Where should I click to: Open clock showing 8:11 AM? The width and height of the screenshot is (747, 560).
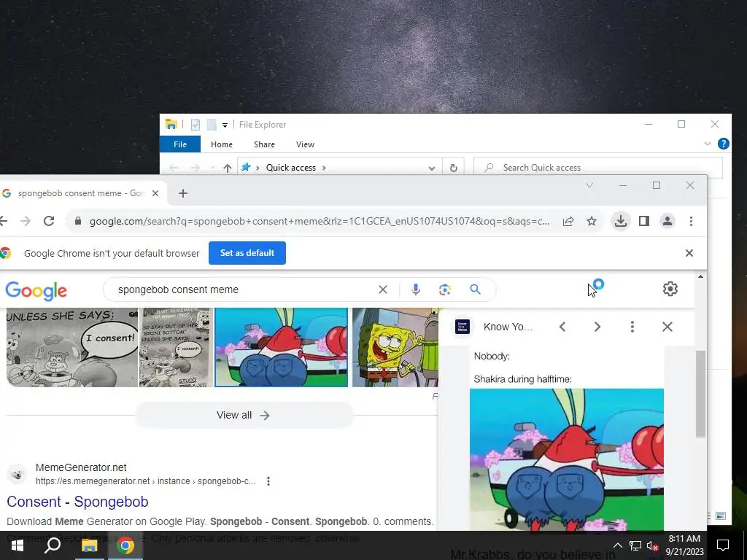pyautogui.click(x=684, y=545)
